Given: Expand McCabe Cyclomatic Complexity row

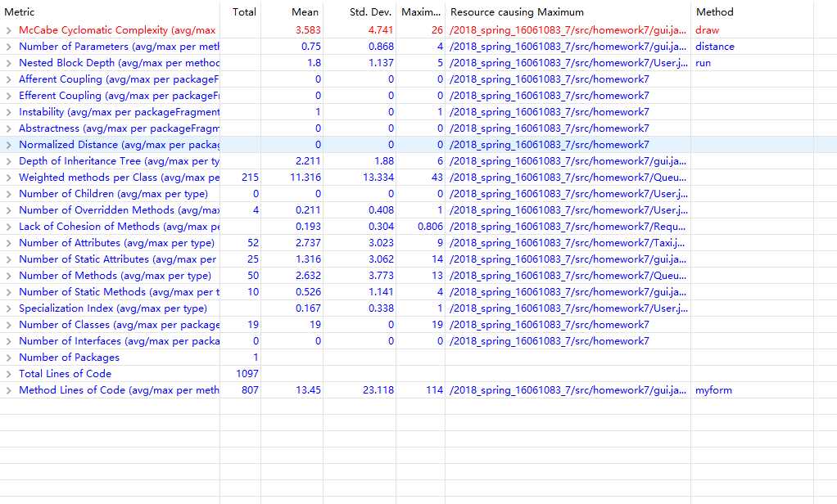Looking at the screenshot, I should [8, 30].
